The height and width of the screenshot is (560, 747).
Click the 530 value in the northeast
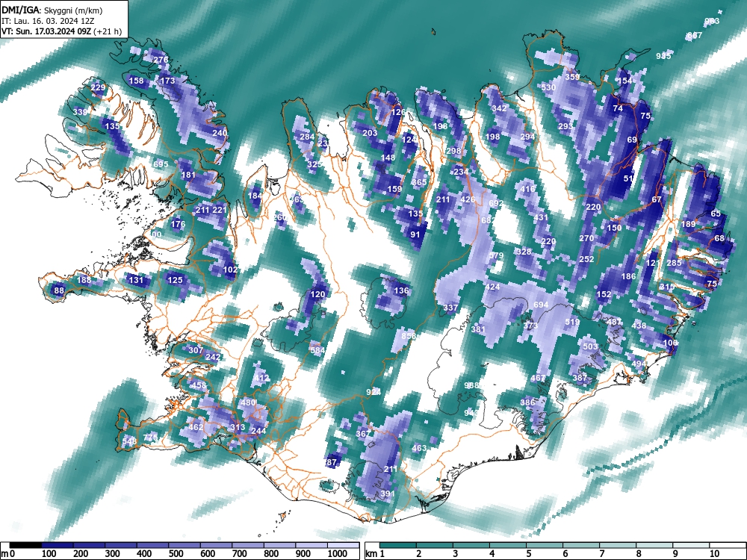pyautogui.click(x=548, y=87)
